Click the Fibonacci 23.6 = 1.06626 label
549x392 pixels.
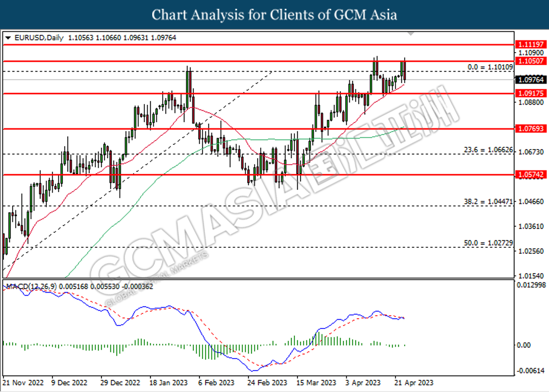pos(488,150)
